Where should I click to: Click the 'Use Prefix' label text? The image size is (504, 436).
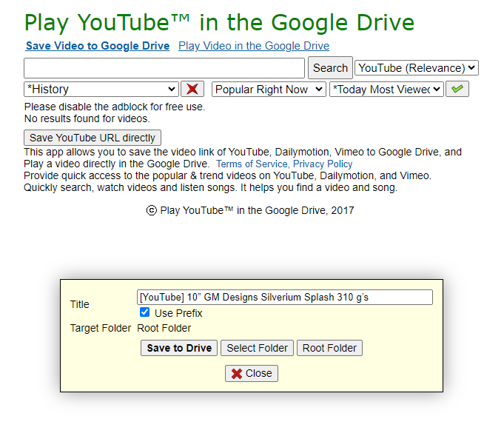point(178,313)
